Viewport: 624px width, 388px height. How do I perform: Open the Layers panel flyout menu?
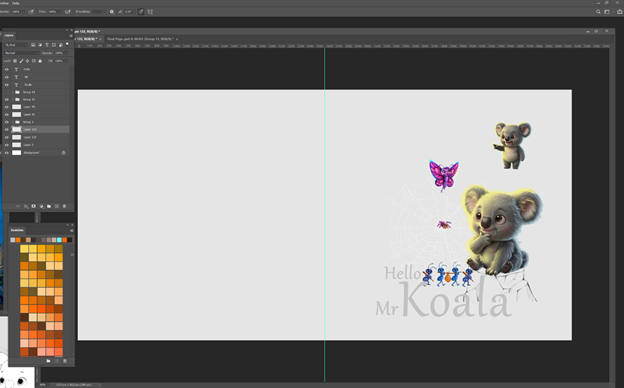pos(71,35)
